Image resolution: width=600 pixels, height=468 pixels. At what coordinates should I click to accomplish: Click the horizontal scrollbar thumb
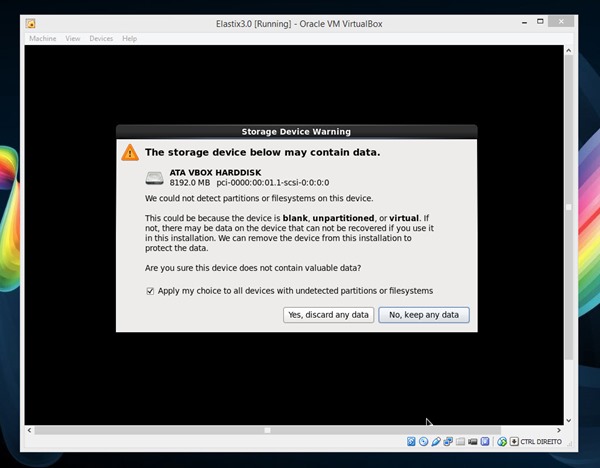click(x=267, y=430)
